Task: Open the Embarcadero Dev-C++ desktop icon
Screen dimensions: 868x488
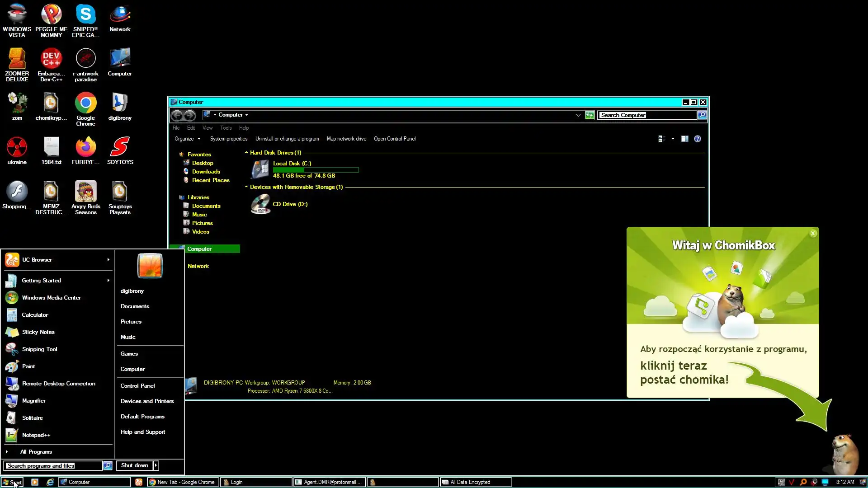Action: pyautogui.click(x=51, y=59)
